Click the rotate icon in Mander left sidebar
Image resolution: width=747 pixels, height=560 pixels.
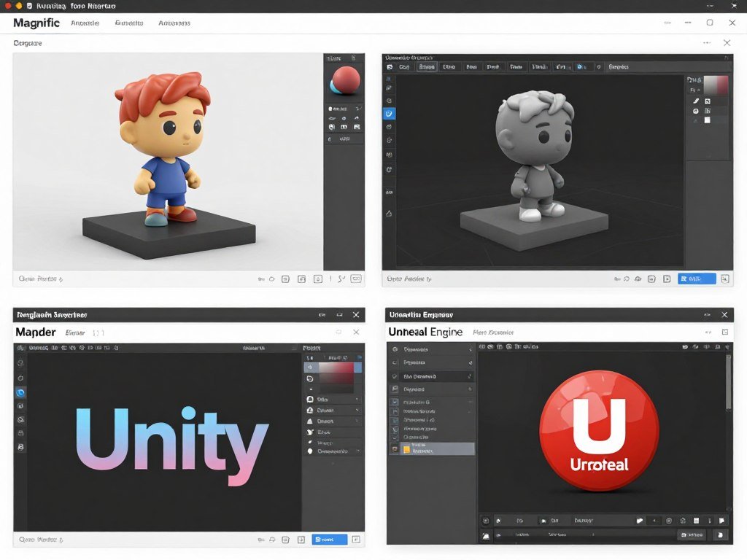coord(20,378)
